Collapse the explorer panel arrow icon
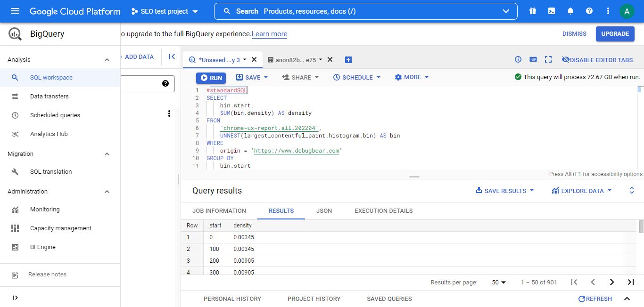This screenshot has height=307, width=644. click(172, 57)
